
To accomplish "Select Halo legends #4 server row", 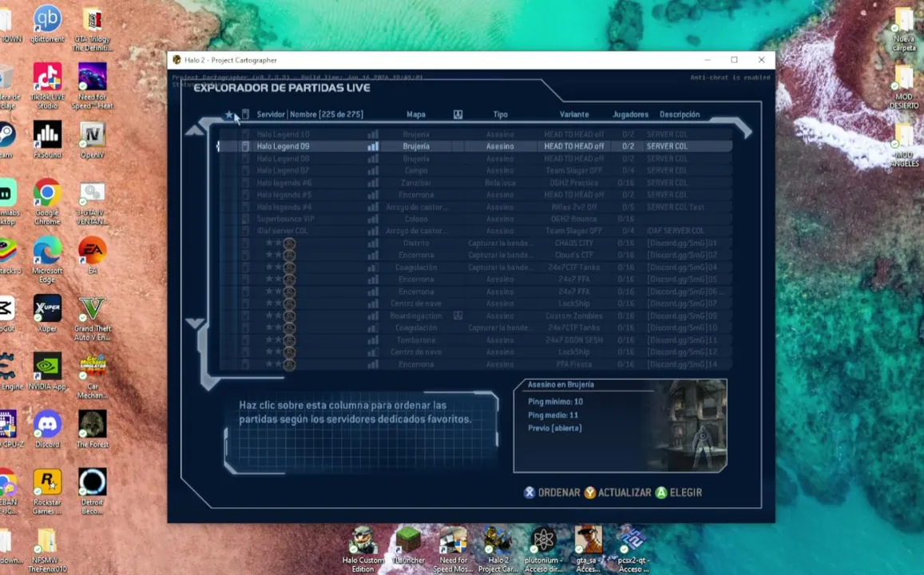I will tap(475, 207).
